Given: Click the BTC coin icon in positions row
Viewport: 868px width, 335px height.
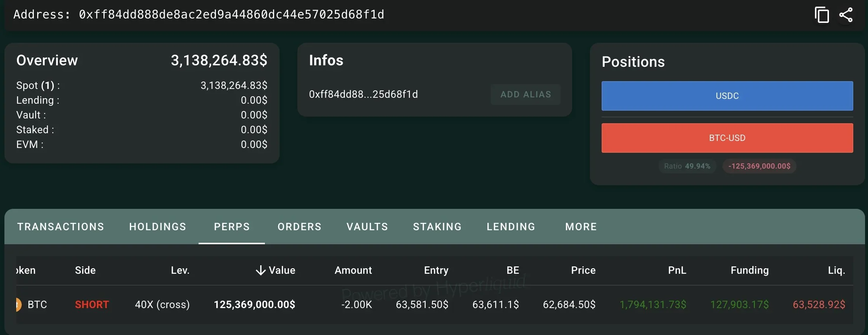Looking at the screenshot, I should tap(18, 305).
